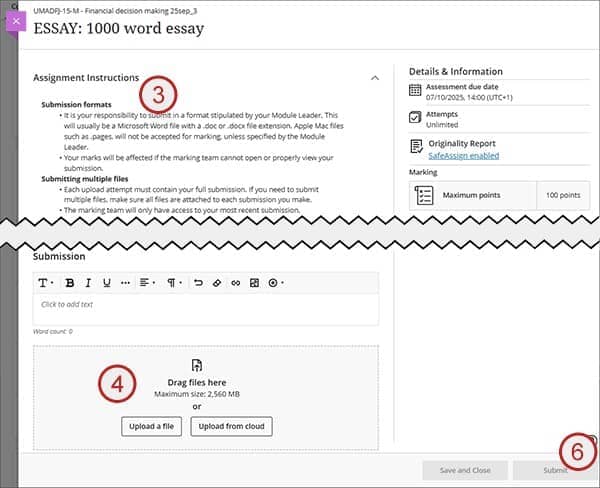This screenshot has width=600, height=488.
Task: Show more formatting options ellipsis
Action: point(125,283)
